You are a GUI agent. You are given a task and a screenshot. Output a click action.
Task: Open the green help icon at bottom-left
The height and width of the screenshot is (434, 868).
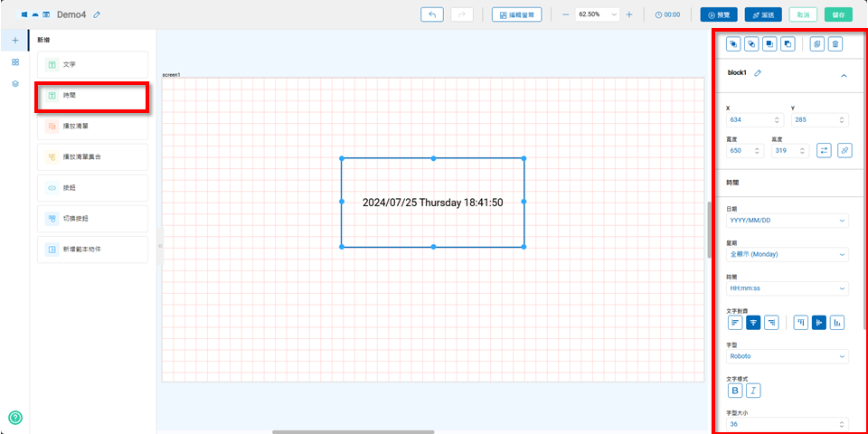[x=15, y=417]
